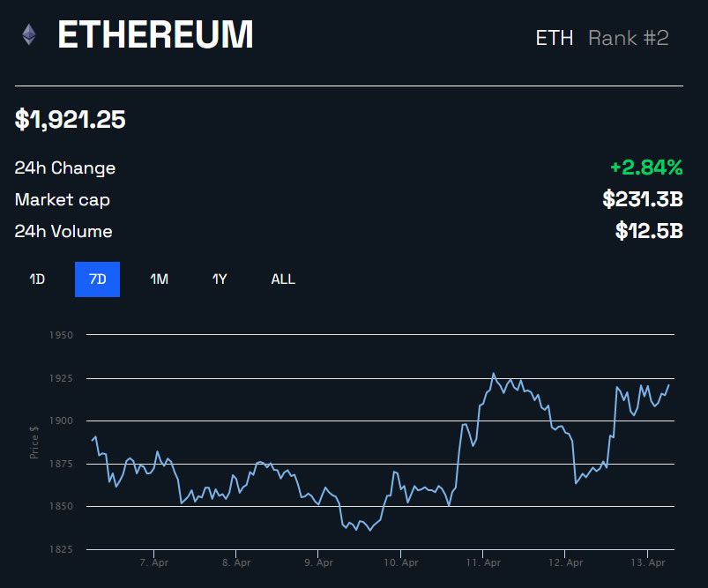This screenshot has width=708, height=588.
Task: Click the 7. Apr axis date label
Action: pyautogui.click(x=156, y=562)
